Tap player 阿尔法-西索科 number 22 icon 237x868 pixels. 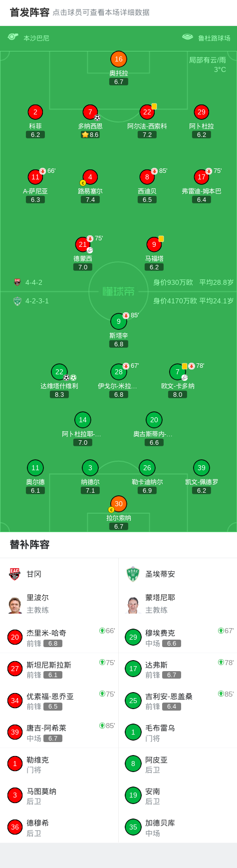pyautogui.click(x=147, y=112)
